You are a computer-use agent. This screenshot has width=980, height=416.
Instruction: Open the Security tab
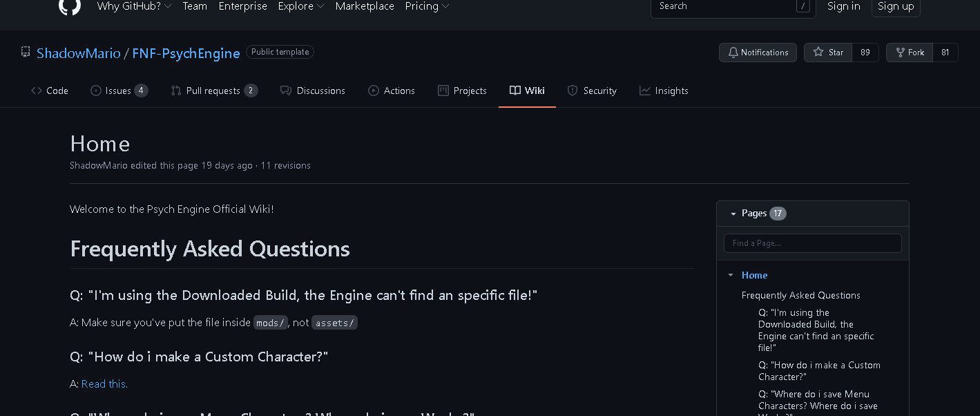pyautogui.click(x=592, y=91)
